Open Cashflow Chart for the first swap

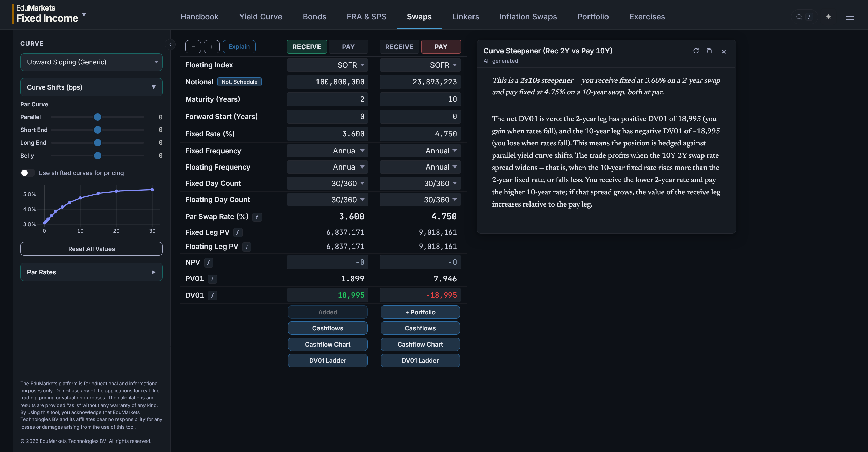click(x=327, y=345)
